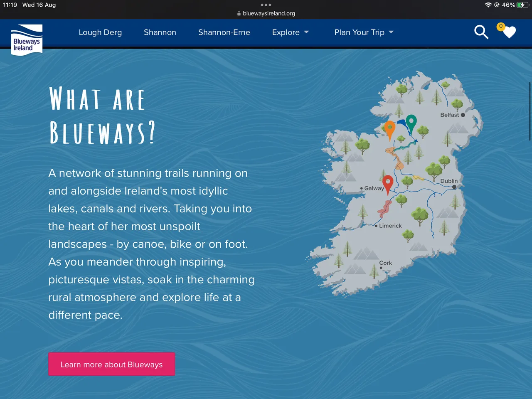532x399 pixels.
Task: Tap the bluewaysireland.org address text
Action: 269,13
